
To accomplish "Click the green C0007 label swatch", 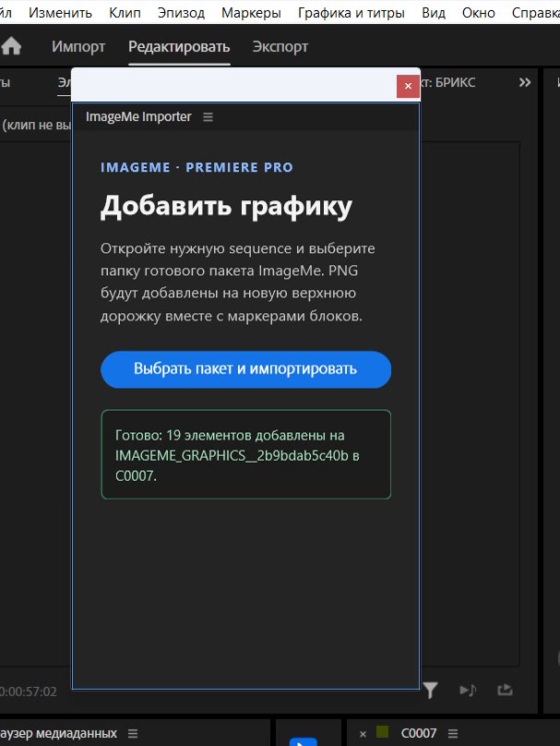I will pyautogui.click(x=382, y=732).
